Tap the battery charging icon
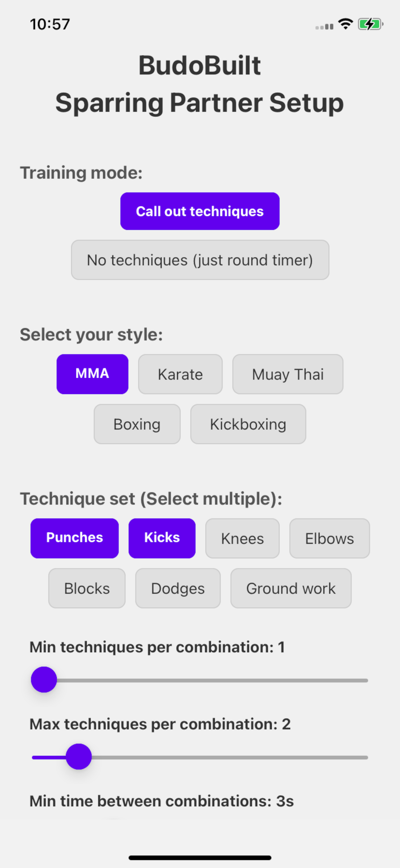 370,24
